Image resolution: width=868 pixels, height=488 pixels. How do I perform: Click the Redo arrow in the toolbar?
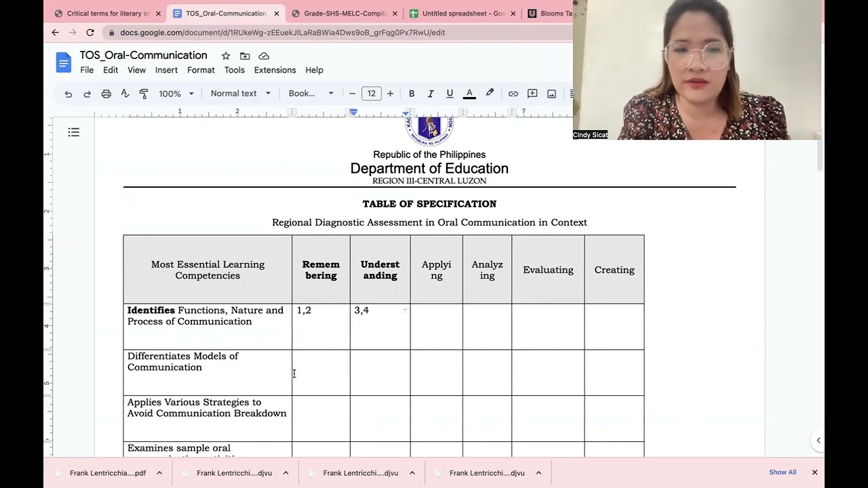click(x=87, y=94)
